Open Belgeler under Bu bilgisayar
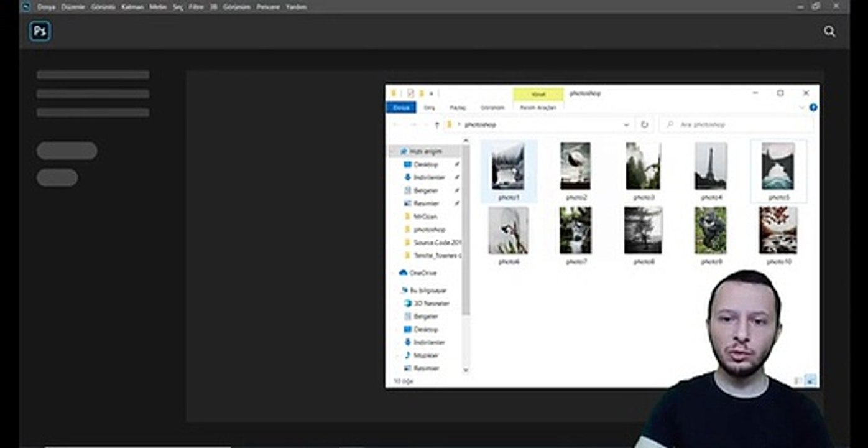 point(426,316)
